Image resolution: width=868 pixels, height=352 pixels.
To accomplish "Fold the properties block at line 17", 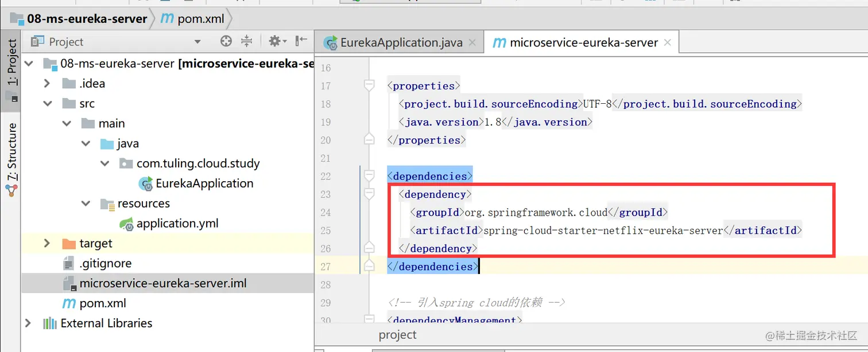I will (370, 86).
